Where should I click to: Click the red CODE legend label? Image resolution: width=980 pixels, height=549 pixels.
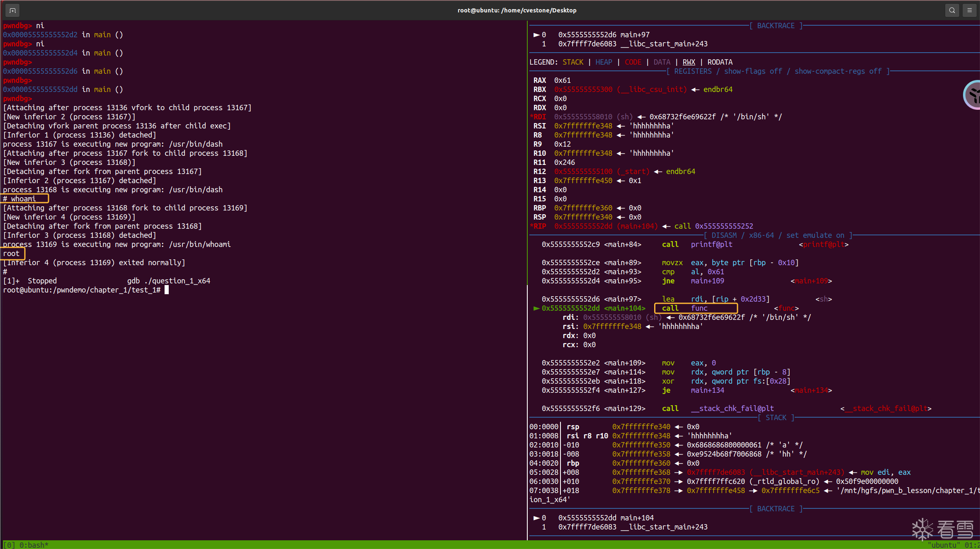pos(633,62)
